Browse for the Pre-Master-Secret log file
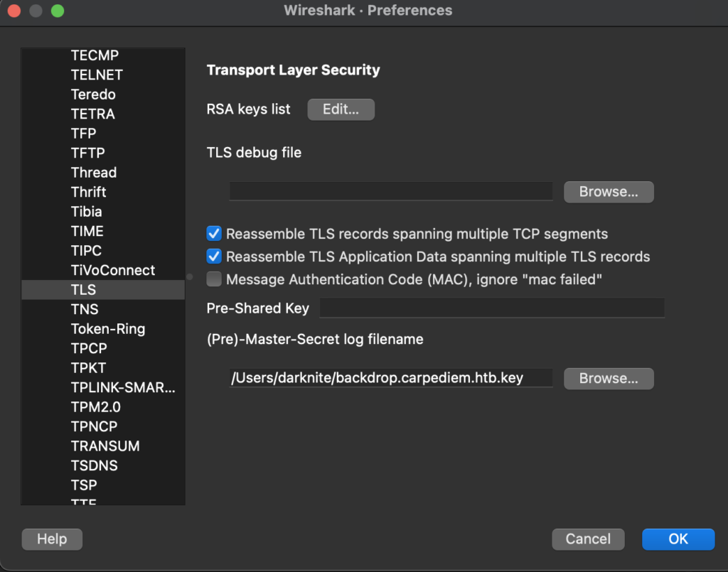This screenshot has width=728, height=572. point(608,379)
